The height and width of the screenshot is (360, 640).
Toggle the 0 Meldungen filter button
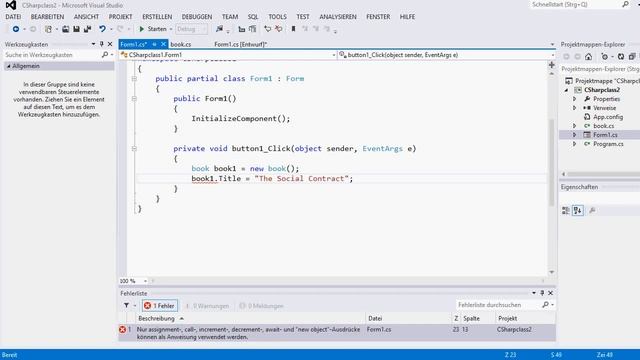262,306
